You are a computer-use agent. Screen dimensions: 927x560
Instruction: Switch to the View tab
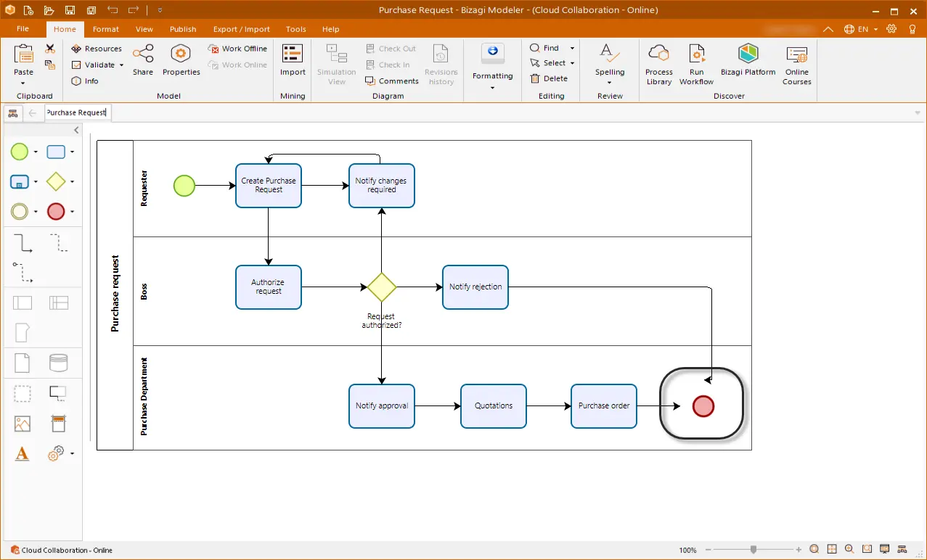144,29
